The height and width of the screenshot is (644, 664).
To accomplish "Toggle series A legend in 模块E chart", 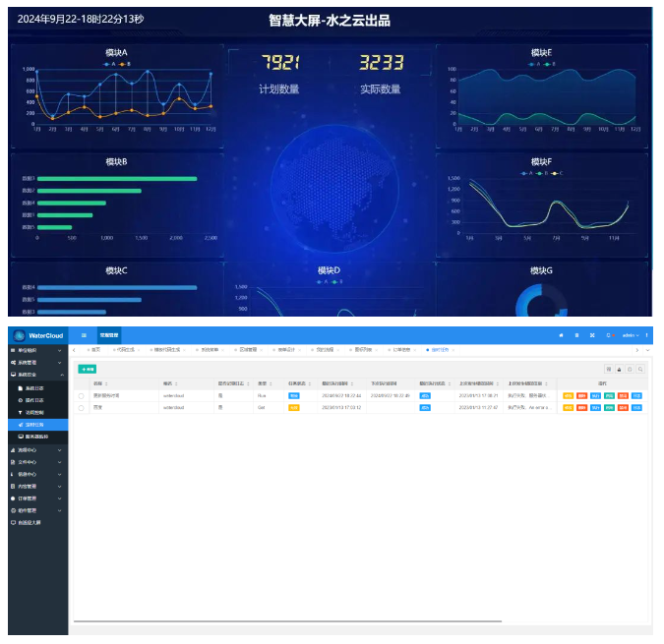I will [x=534, y=64].
